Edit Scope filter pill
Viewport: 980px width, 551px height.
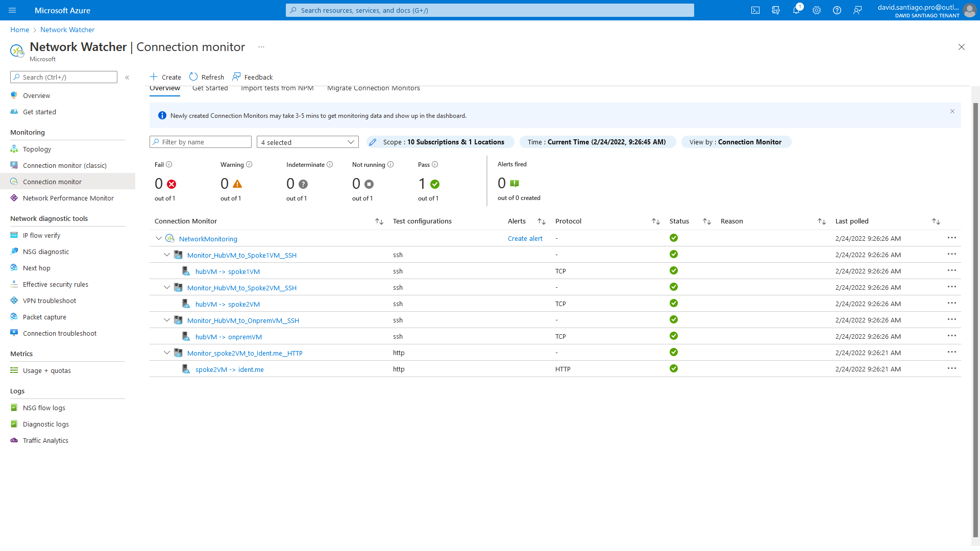(x=440, y=142)
